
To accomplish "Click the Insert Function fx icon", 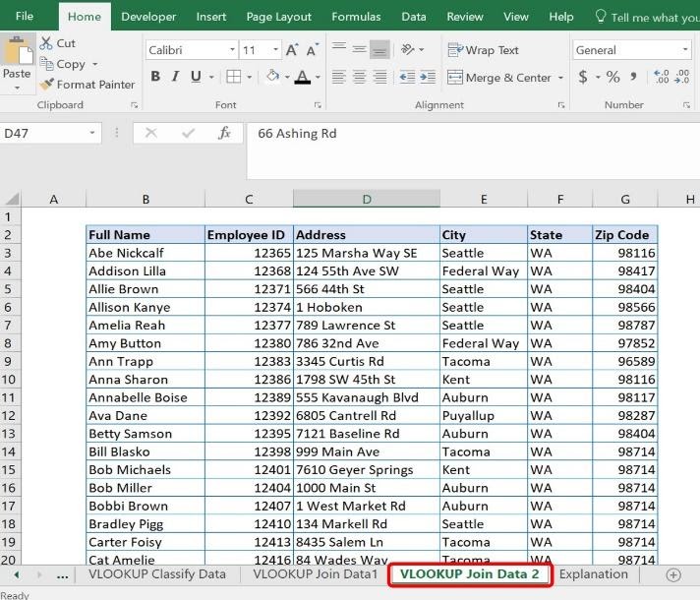I will click(224, 133).
